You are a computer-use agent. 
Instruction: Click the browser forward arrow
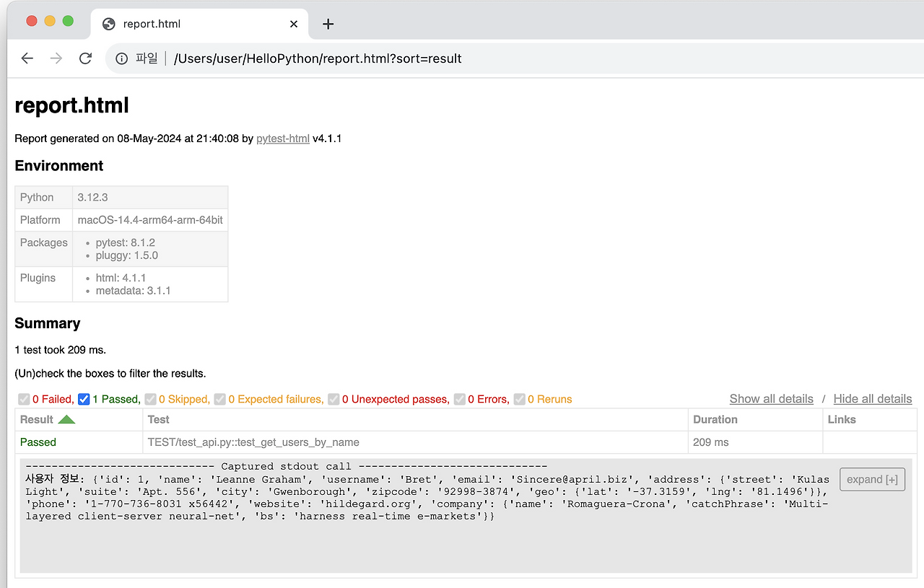pyautogui.click(x=56, y=58)
